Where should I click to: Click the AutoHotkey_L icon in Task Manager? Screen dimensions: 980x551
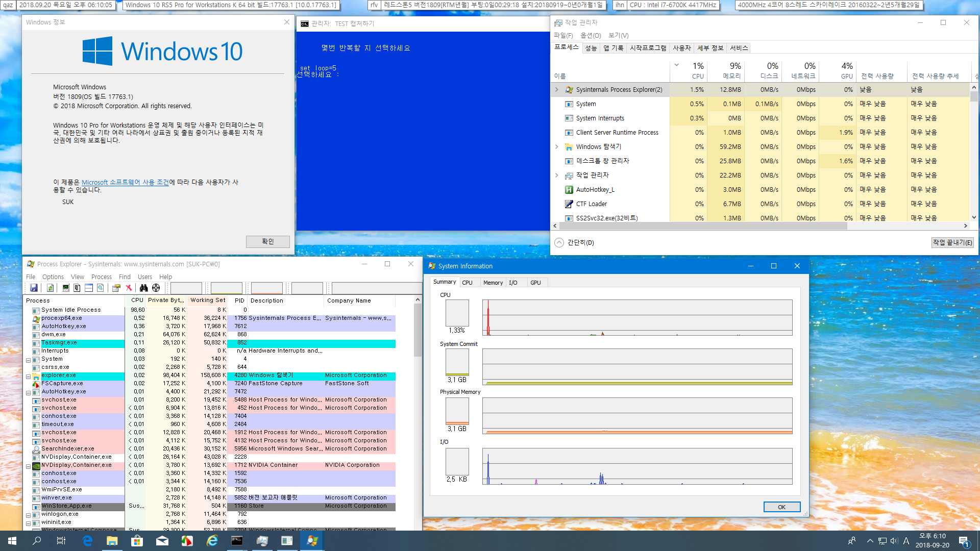coord(569,190)
